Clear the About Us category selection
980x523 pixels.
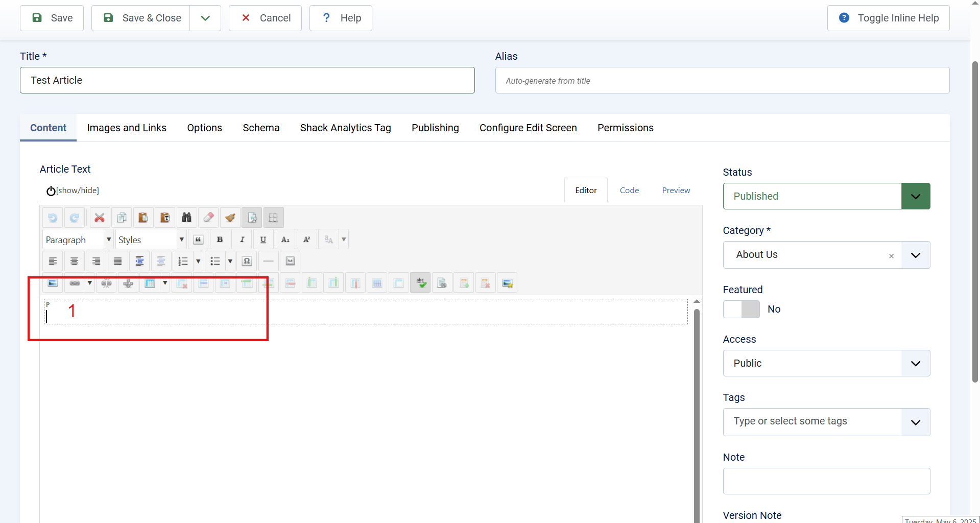pyautogui.click(x=891, y=256)
